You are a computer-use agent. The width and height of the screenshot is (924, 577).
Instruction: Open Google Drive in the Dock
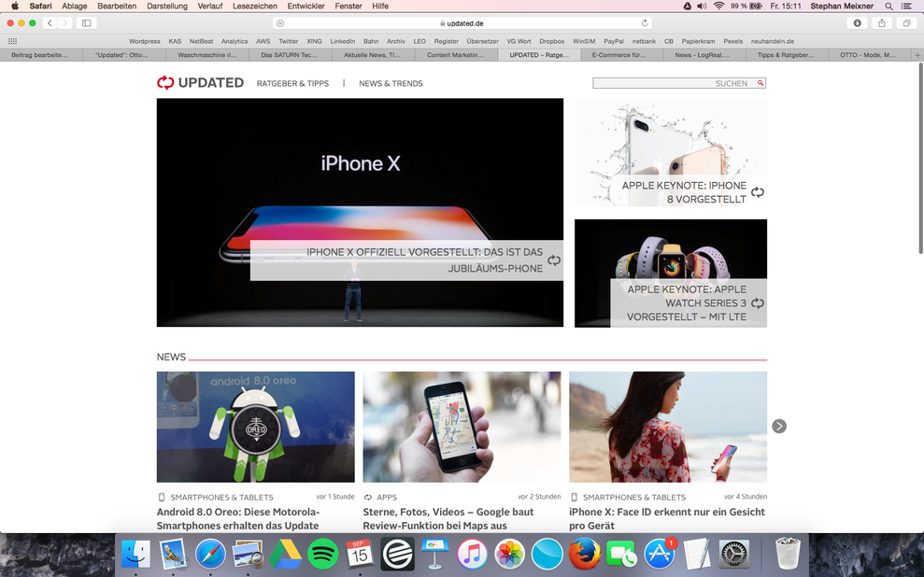click(x=285, y=554)
